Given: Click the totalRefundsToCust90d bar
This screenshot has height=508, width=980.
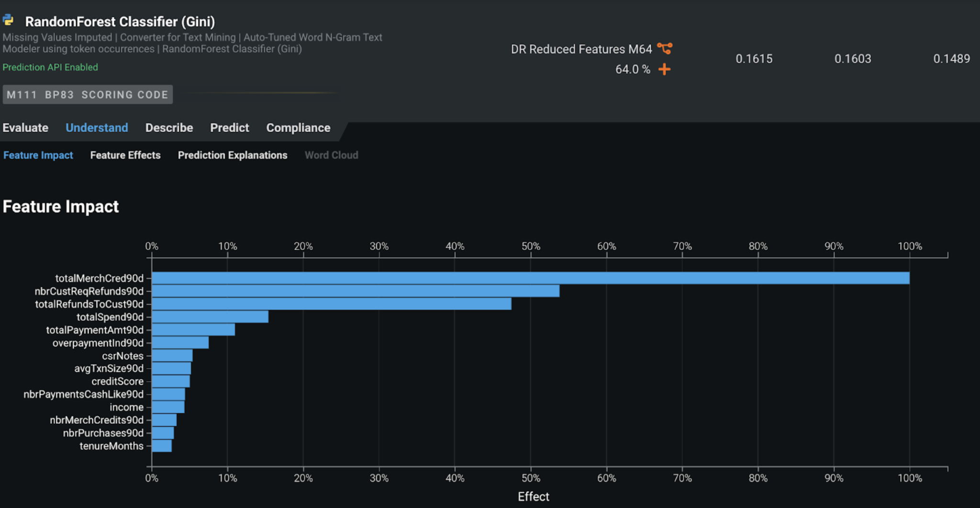Looking at the screenshot, I should click(x=331, y=304).
